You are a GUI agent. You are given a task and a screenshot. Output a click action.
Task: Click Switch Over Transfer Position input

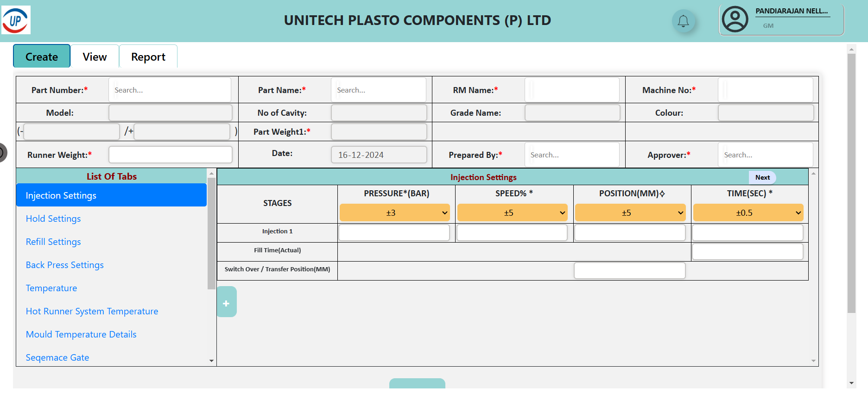pos(630,270)
